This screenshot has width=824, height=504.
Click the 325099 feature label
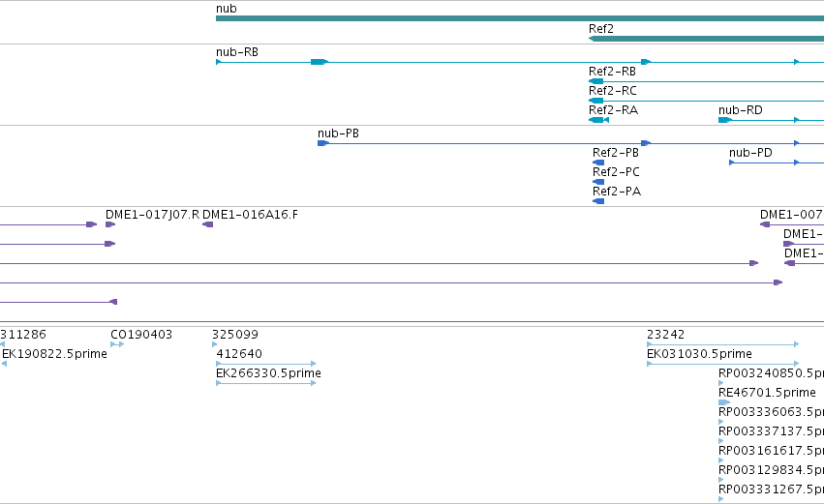235,335
